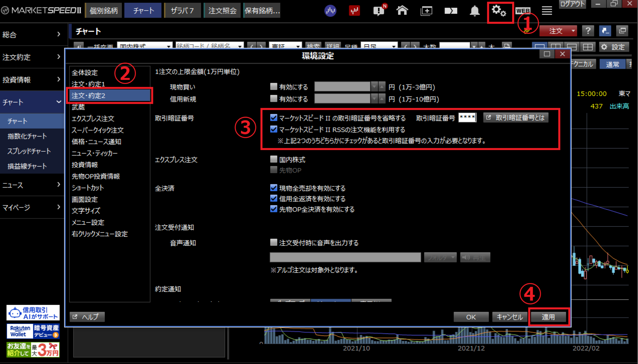Open 取引暗証番号とは help link
Viewport: 638px width, 364px height.
click(x=516, y=117)
